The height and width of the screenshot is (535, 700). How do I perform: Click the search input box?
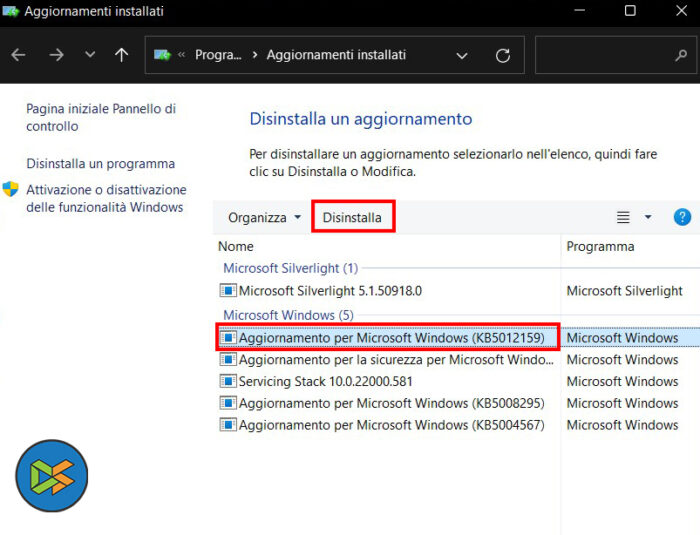point(615,55)
